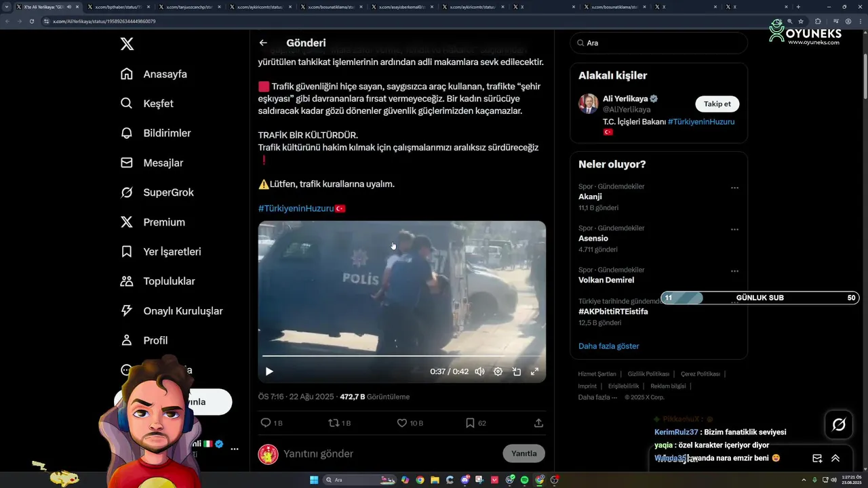Viewport: 868px width, 488px height.
Task: Follow Ali Yerlikaya with Takip et
Action: click(717, 104)
